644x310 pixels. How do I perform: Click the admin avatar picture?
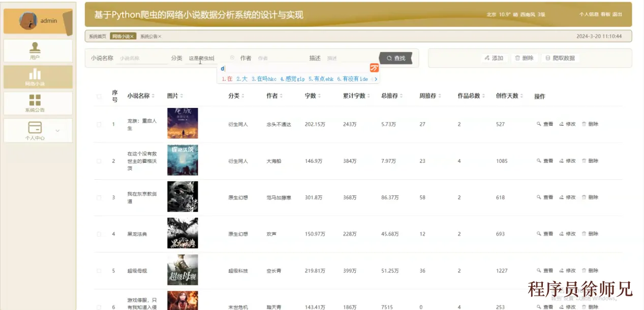pyautogui.click(x=28, y=21)
